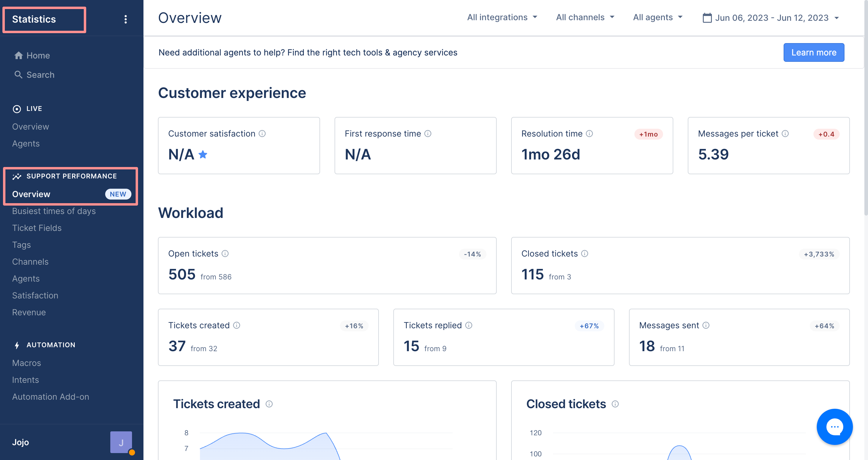This screenshot has width=868, height=460.
Task: Click the 505 open tickets value
Action: pos(182,274)
